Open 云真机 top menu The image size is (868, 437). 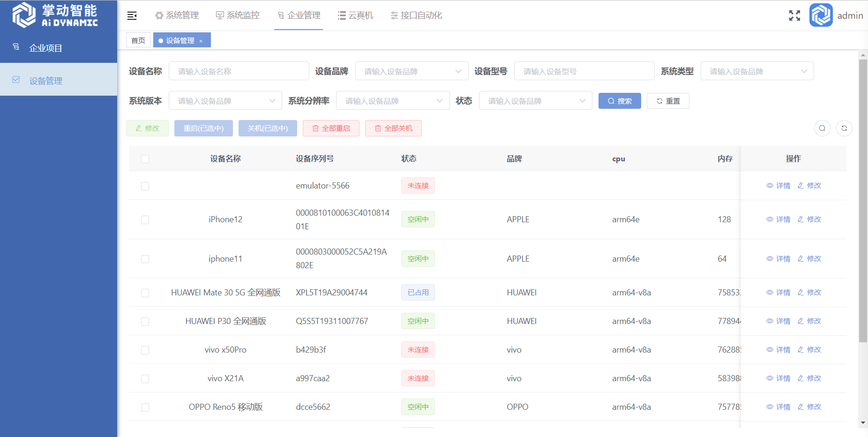356,15
